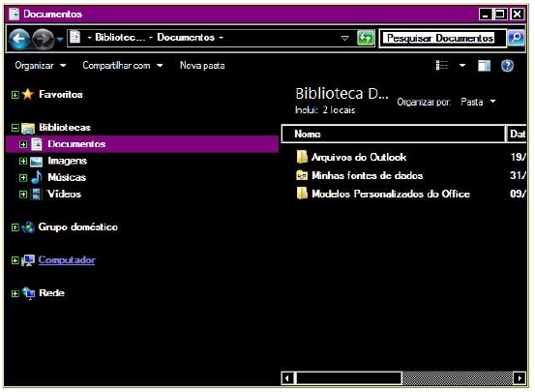
Task: Select Modelos Personalizados do Office name
Action: pos(391,194)
